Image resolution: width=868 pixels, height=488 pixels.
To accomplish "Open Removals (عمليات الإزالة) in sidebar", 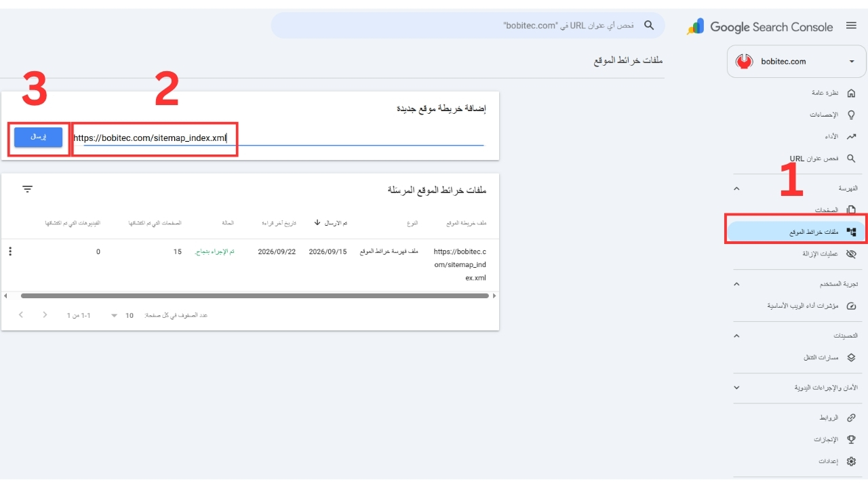I will pyautogui.click(x=829, y=253).
